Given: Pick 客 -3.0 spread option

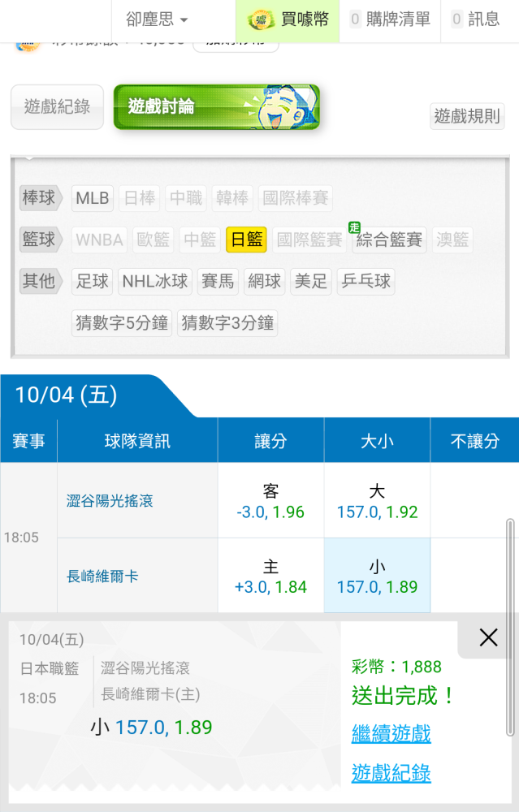Looking at the screenshot, I should [x=270, y=501].
